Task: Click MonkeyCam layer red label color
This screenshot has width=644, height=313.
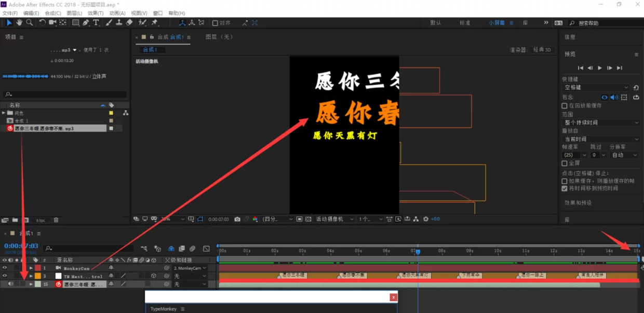Action: point(38,268)
